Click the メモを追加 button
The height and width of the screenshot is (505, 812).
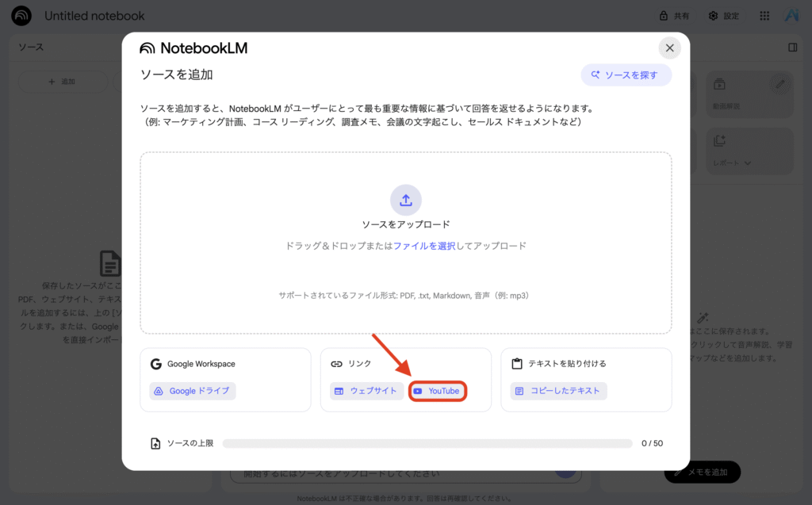[703, 472]
